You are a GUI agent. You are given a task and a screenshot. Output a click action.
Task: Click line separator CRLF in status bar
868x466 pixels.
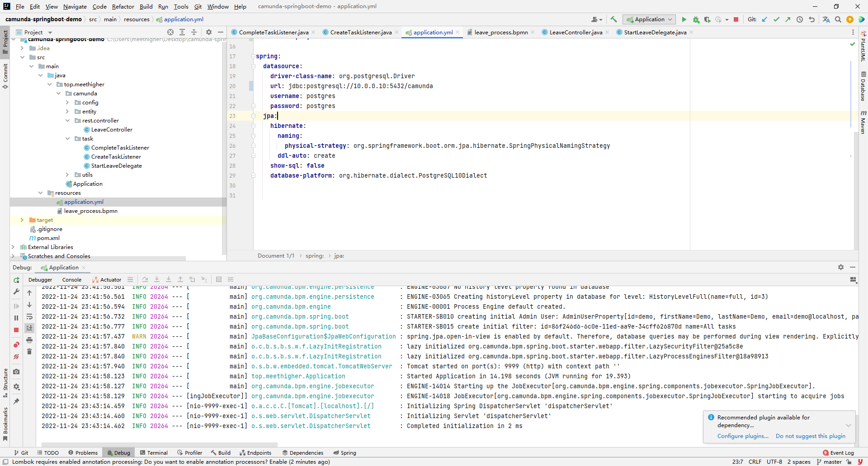(755, 462)
